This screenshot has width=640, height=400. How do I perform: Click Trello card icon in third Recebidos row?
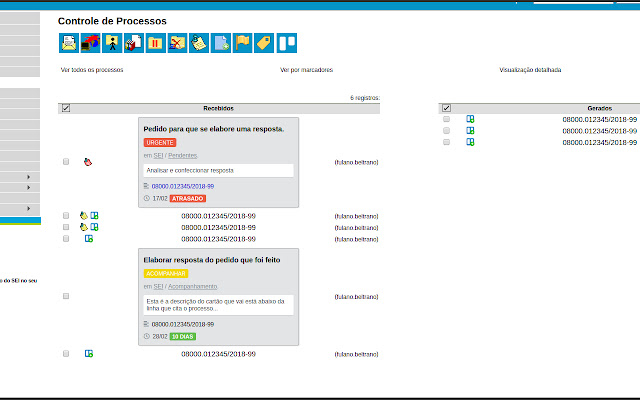(x=94, y=227)
